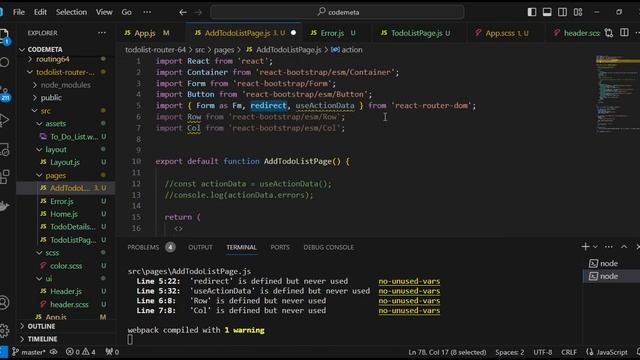This screenshot has width=640, height=360.
Task: Click the master branch status bar item
Action: point(28,352)
